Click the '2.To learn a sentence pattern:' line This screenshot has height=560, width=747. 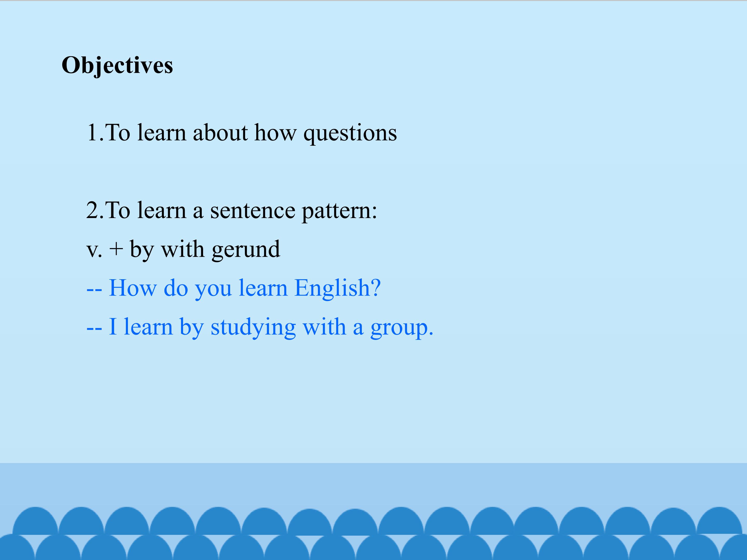(x=232, y=211)
